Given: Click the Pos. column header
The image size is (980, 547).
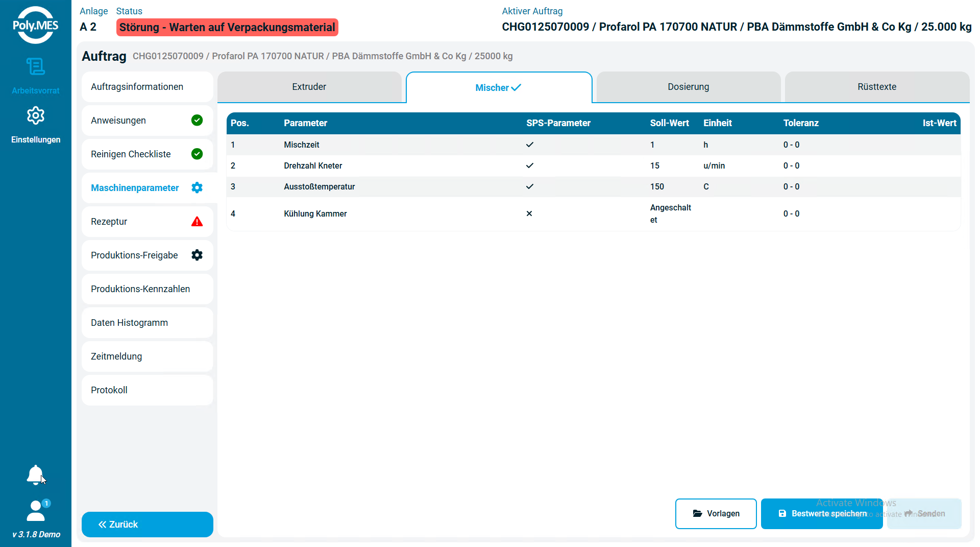Looking at the screenshot, I should 240,123.
